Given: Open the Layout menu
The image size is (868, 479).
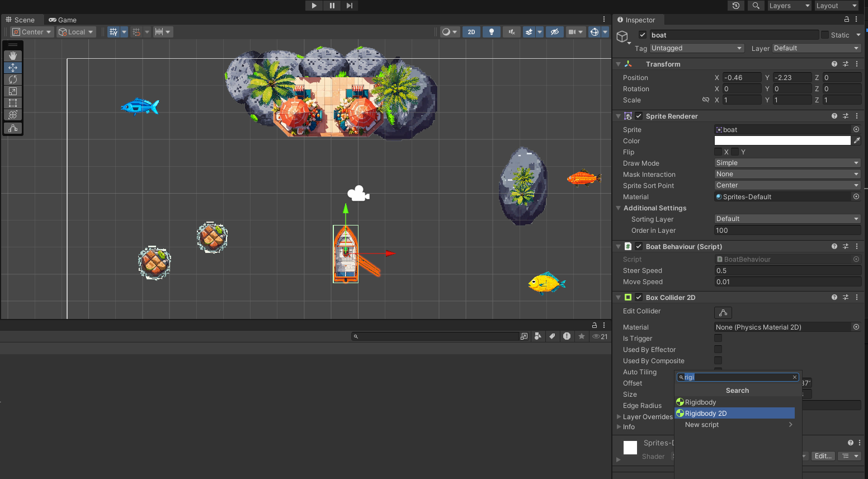Looking at the screenshot, I should pyautogui.click(x=836, y=6).
